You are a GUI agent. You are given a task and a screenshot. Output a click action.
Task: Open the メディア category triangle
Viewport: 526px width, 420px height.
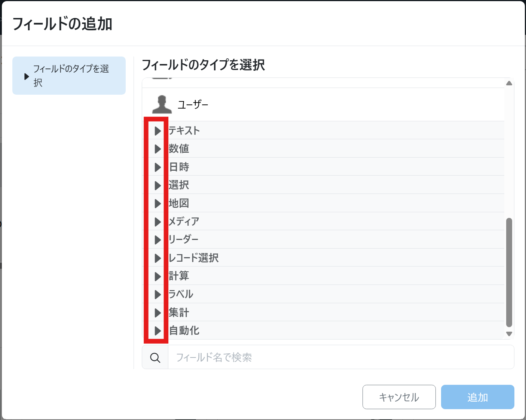pyautogui.click(x=158, y=222)
